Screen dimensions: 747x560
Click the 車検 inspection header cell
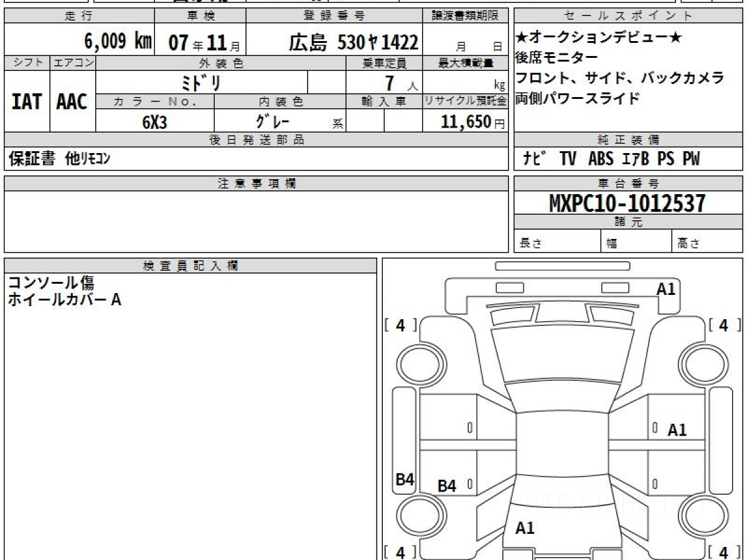[x=200, y=16]
